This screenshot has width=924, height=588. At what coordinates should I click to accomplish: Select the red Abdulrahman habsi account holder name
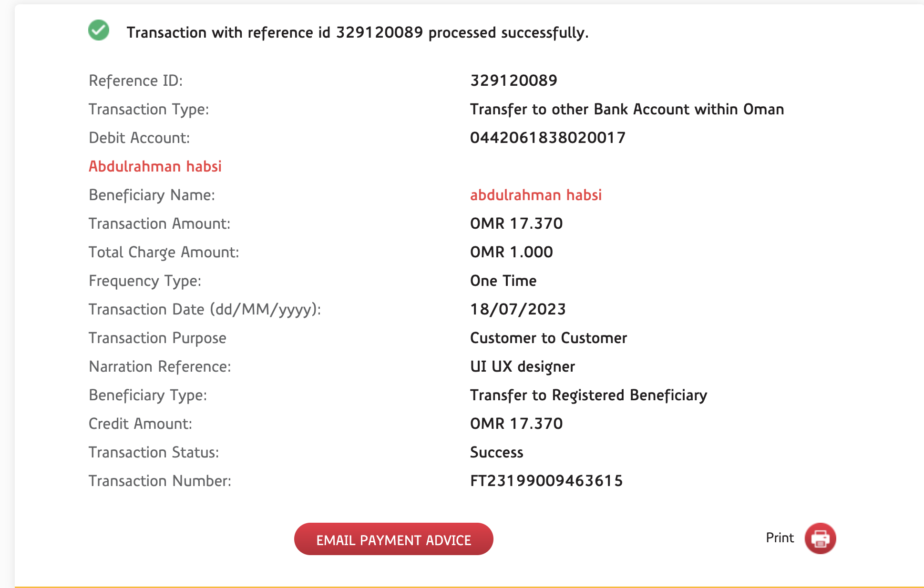pyautogui.click(x=155, y=166)
